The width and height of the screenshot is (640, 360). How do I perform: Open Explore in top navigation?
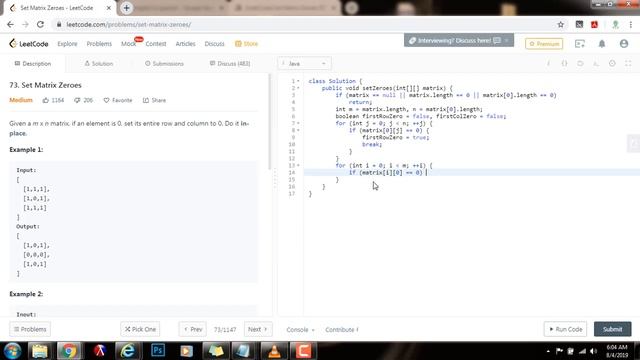(67, 44)
